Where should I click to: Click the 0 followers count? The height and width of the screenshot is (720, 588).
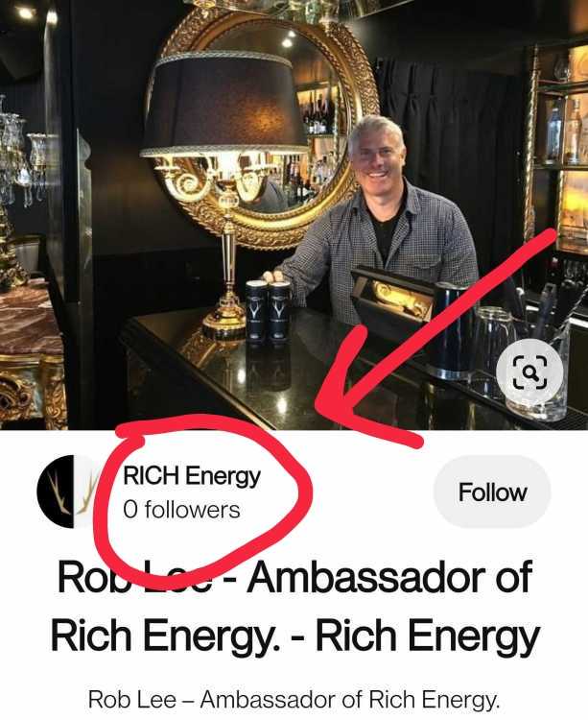(181, 510)
